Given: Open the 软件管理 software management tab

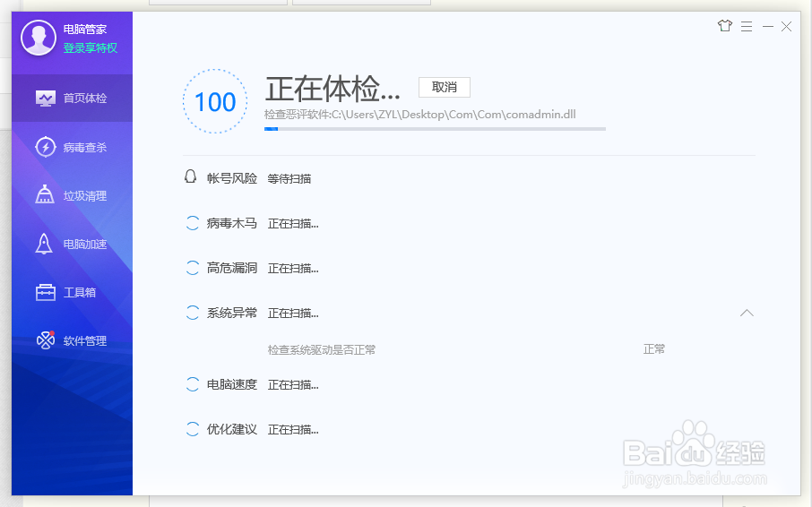Looking at the screenshot, I should 72,341.
